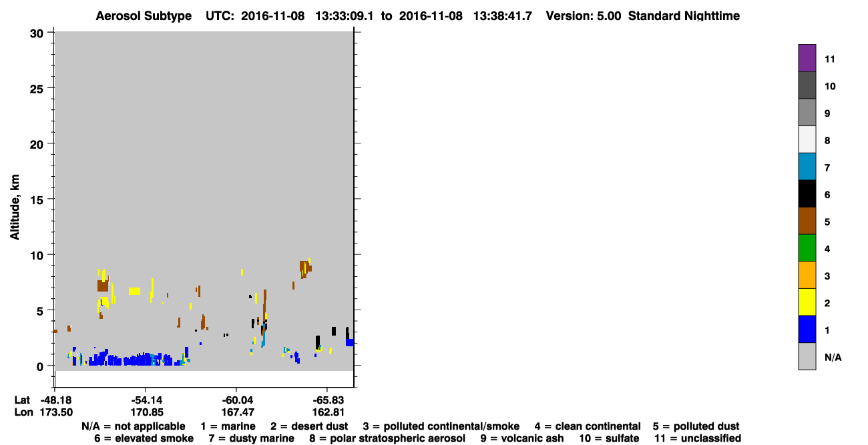Click legend text '10 = sulfate'

pyautogui.click(x=608, y=438)
